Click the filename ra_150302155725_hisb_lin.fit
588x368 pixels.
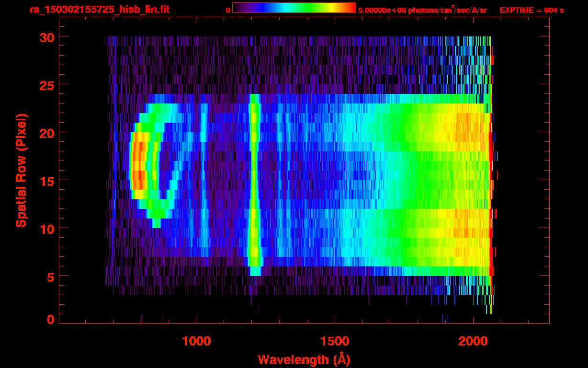click(99, 10)
